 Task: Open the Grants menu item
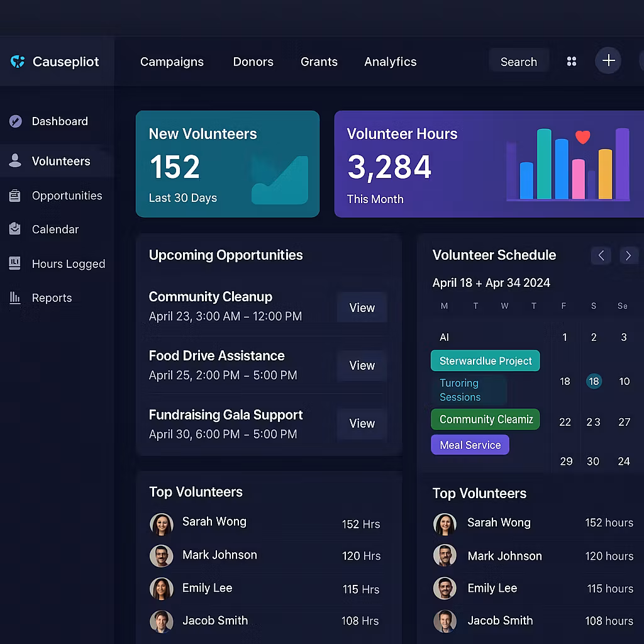point(319,62)
